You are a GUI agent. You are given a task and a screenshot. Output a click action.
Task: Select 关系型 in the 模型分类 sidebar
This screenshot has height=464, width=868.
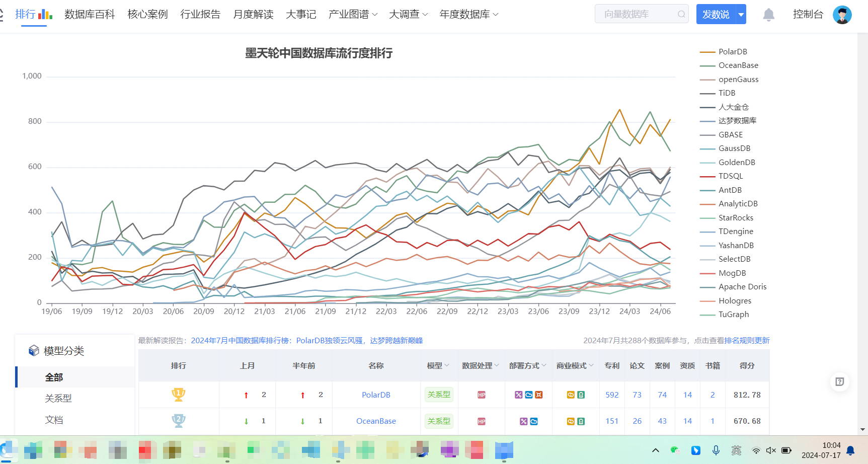(x=58, y=398)
